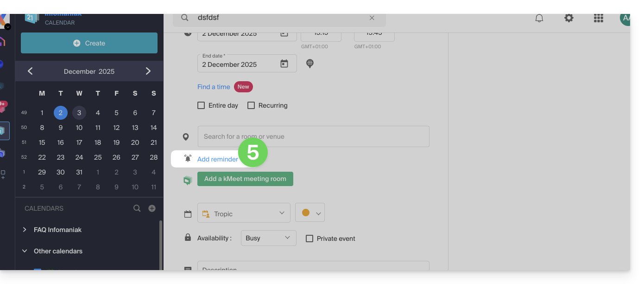Expand the FAQ Infomaniak calendar group

pyautogui.click(x=25, y=230)
